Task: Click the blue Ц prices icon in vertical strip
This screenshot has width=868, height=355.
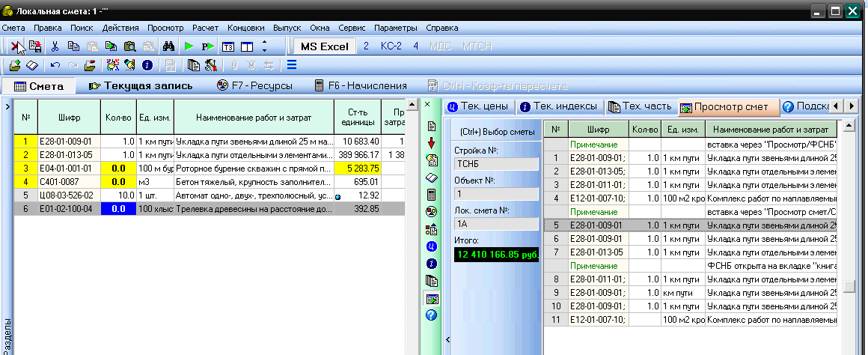Action: 432,246
